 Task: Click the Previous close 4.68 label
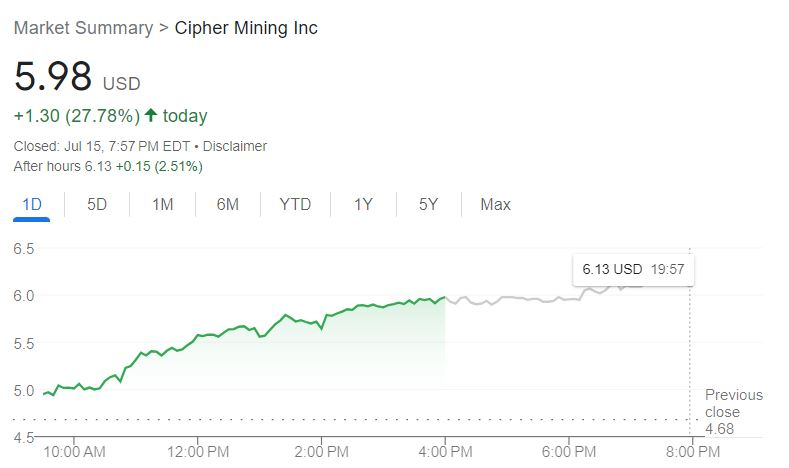[732, 411]
